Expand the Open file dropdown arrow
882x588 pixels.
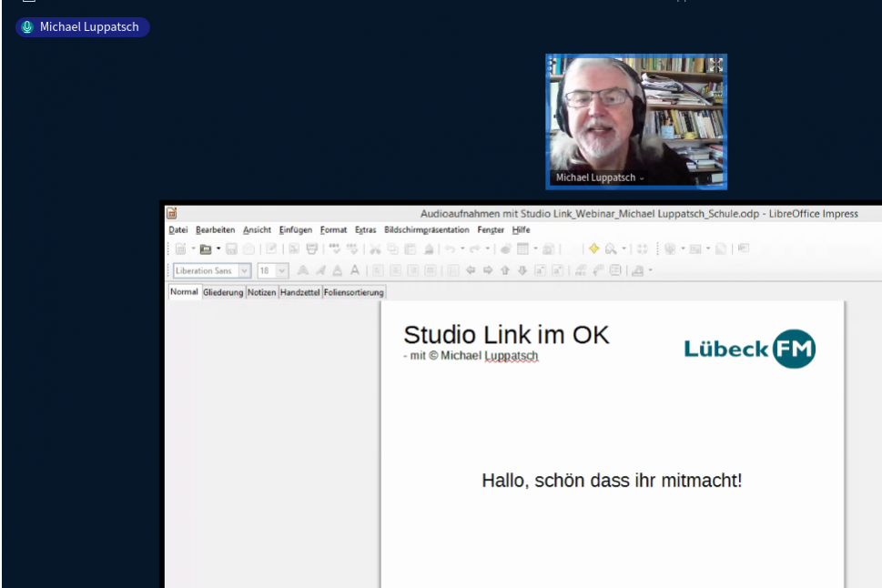pyautogui.click(x=218, y=248)
